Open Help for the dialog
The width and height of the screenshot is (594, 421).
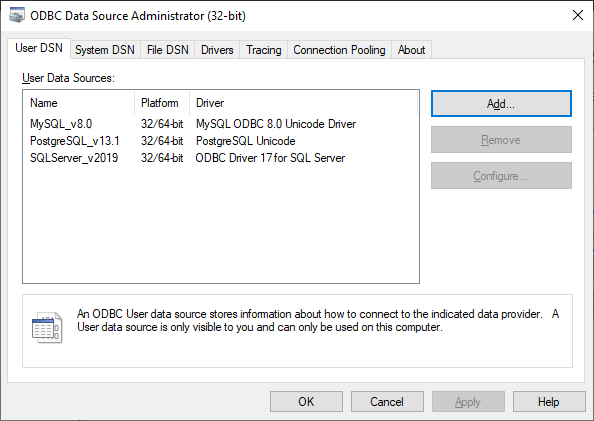coord(549,402)
